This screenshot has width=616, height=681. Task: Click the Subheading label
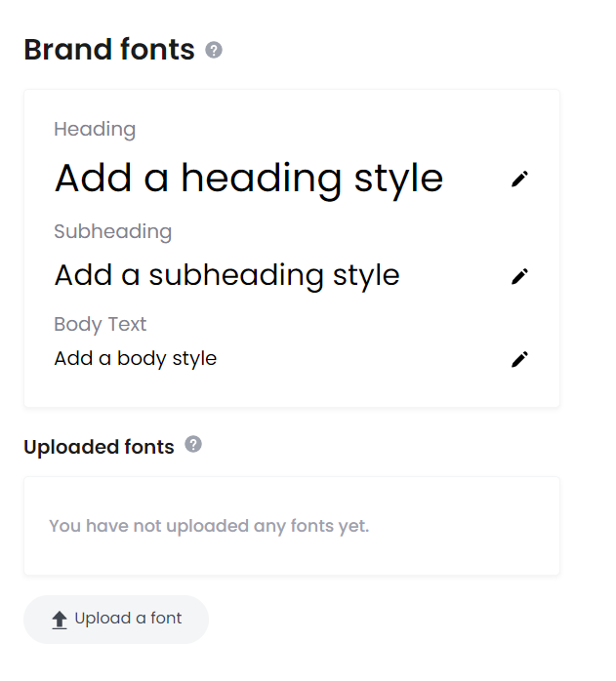(113, 231)
